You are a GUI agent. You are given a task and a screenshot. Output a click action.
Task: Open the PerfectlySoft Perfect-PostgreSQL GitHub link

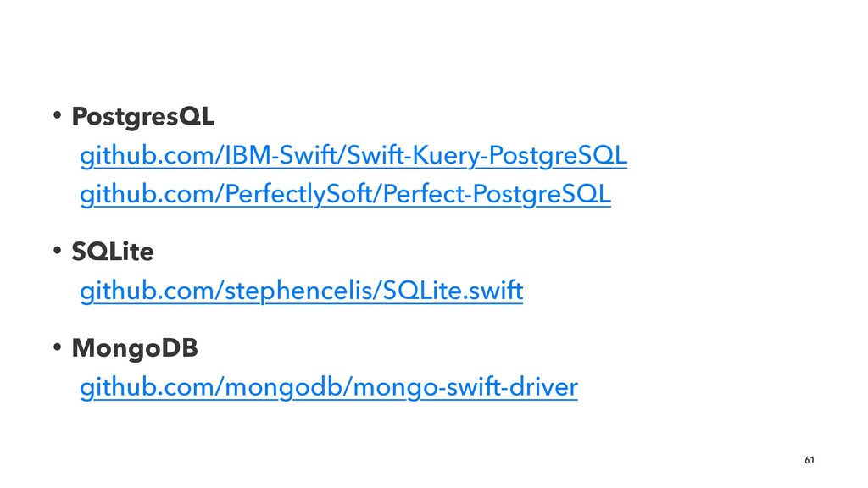[346, 194]
